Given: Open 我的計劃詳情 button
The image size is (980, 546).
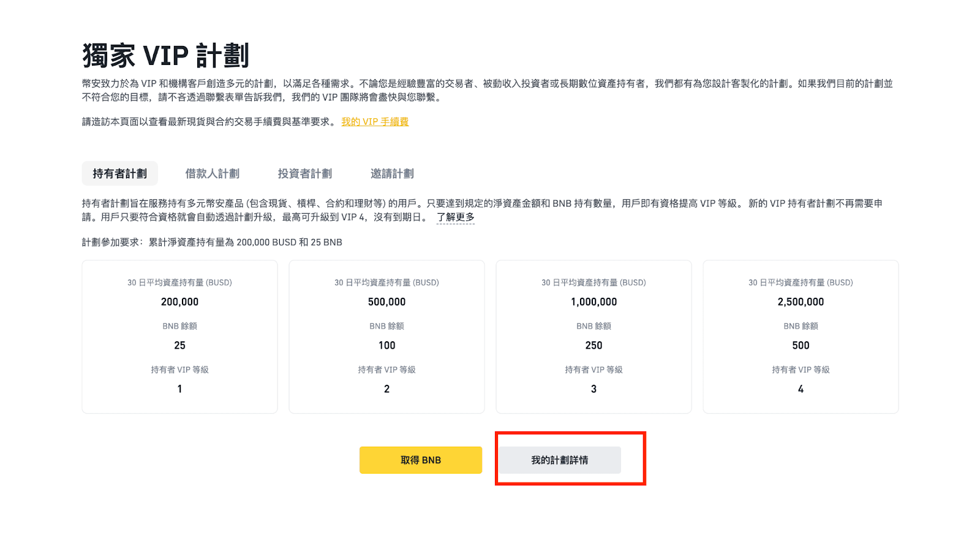Looking at the screenshot, I should coord(560,460).
